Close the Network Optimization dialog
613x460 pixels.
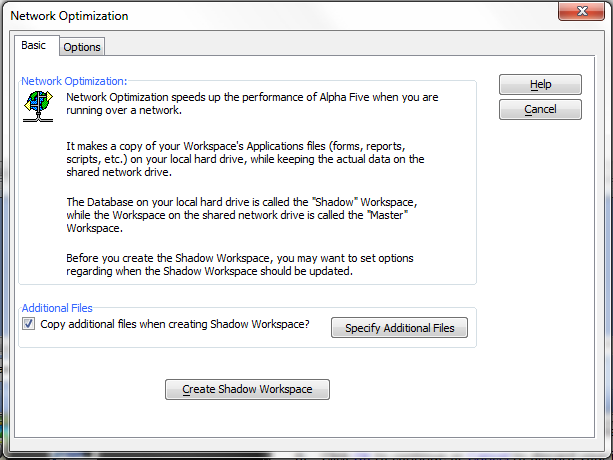[581, 11]
